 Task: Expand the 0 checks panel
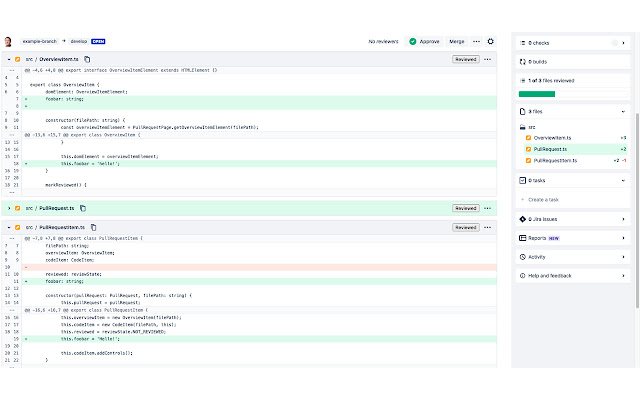coord(623,43)
